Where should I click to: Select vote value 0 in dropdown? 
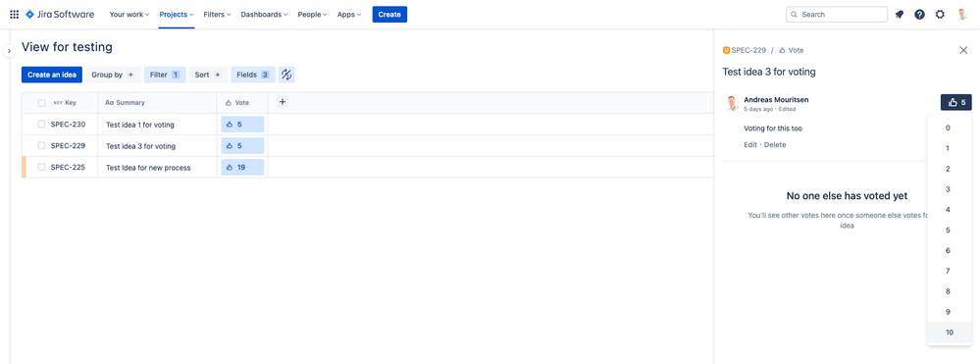949,128
